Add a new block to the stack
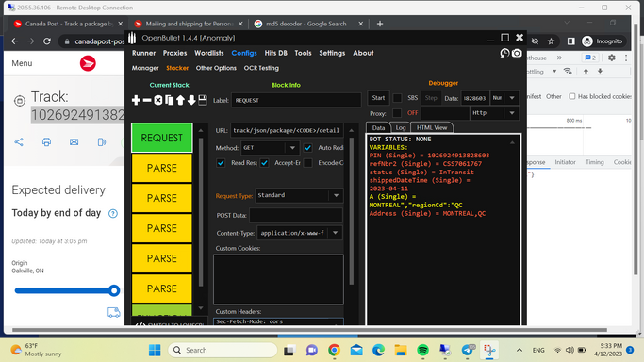Viewport: 644px width, 362px height. (x=136, y=100)
